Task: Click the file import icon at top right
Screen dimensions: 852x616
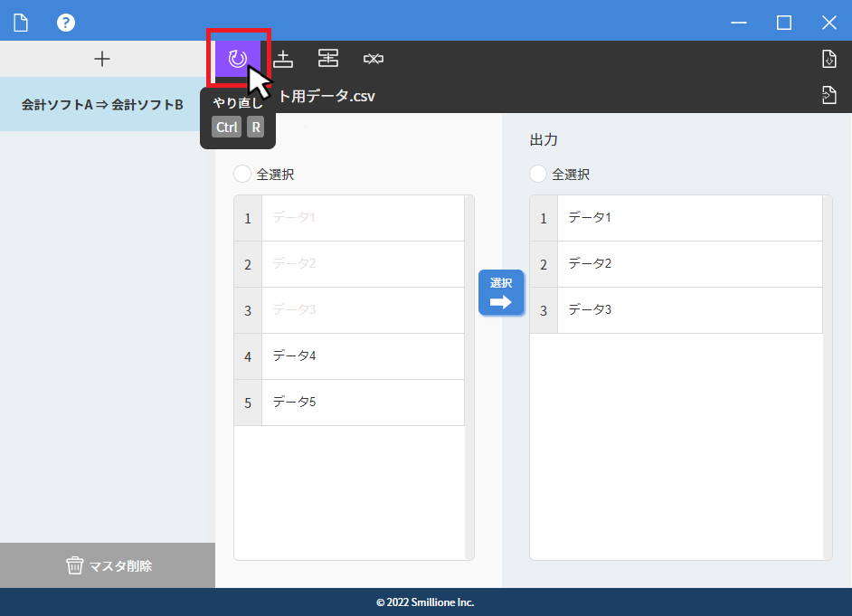Action: (828, 59)
